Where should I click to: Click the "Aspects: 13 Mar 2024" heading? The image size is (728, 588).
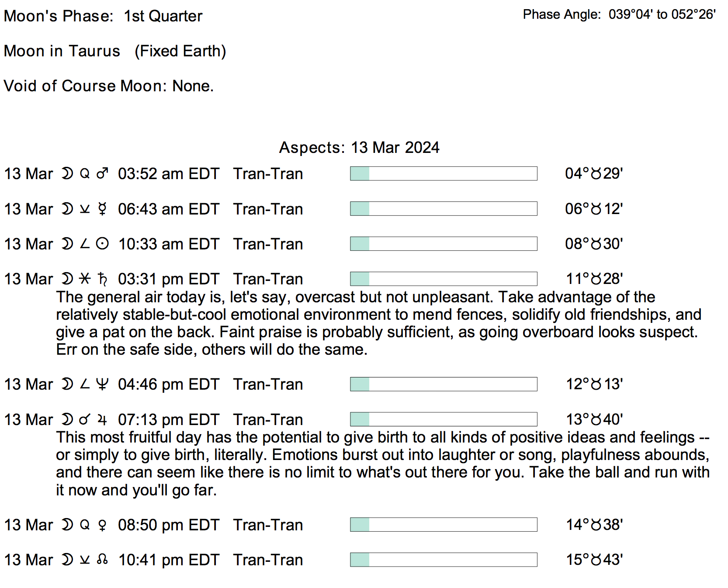click(359, 148)
